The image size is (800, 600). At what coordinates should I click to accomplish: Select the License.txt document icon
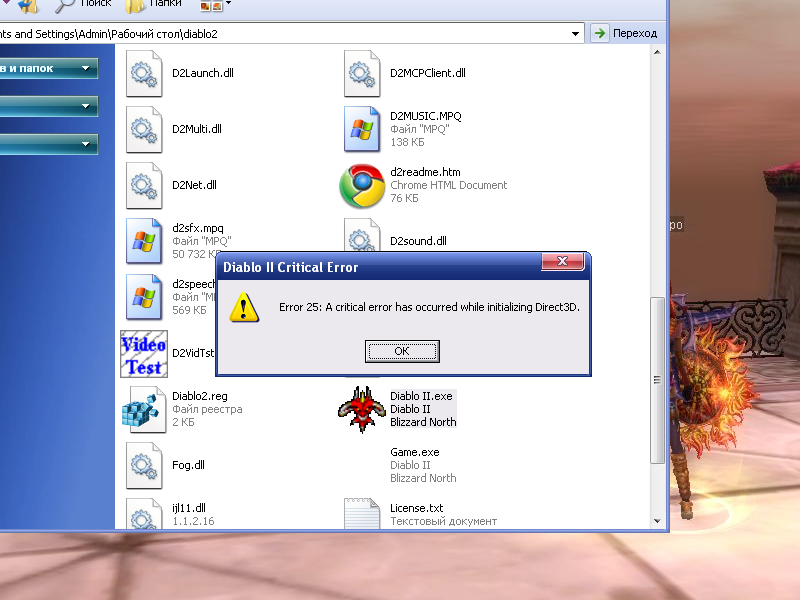[x=362, y=513]
